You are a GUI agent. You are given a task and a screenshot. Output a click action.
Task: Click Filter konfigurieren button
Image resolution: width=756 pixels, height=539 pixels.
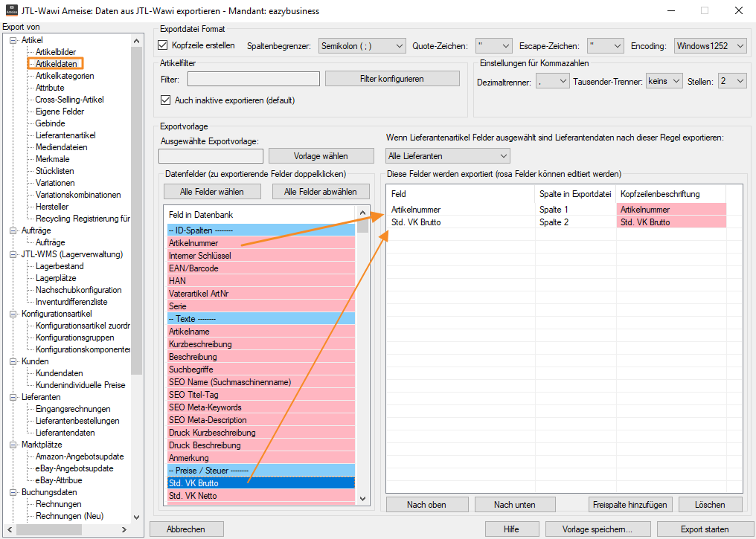pos(392,79)
